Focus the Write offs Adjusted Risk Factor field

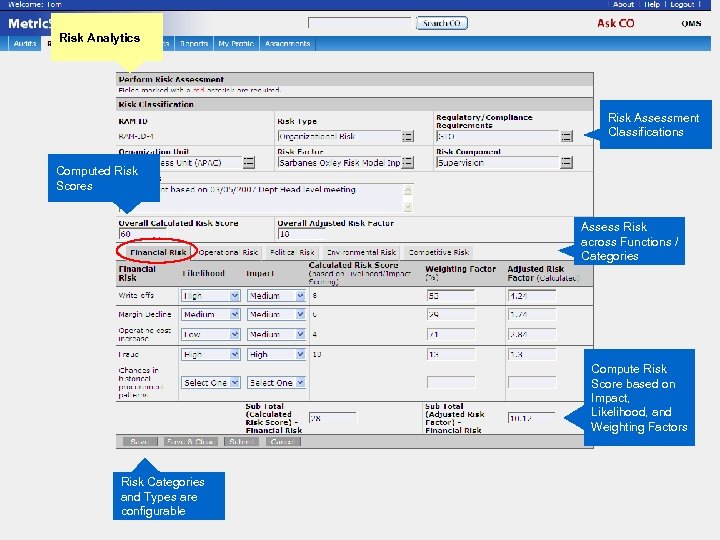(532, 296)
